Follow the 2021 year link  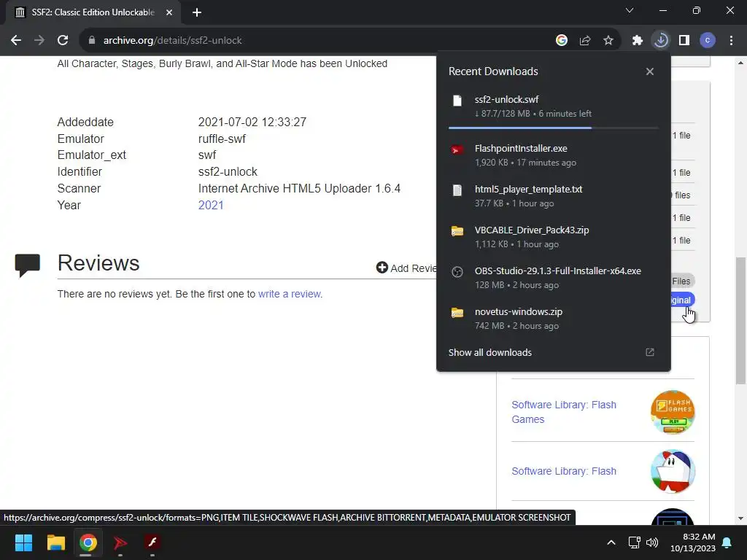pos(211,205)
